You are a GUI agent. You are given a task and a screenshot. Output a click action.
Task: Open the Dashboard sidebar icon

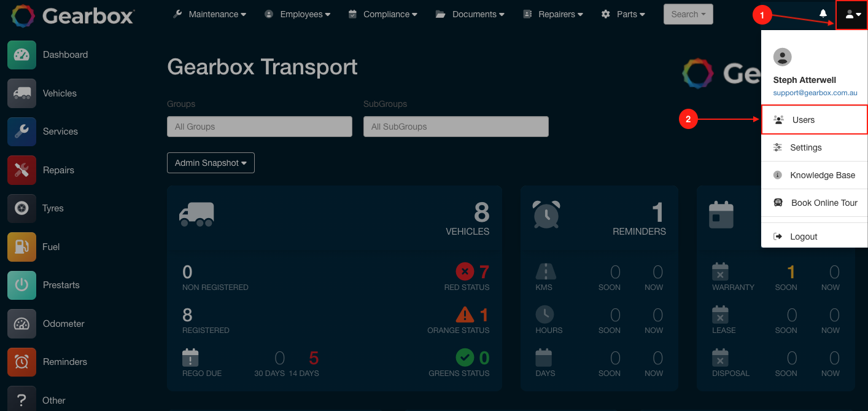click(x=21, y=55)
